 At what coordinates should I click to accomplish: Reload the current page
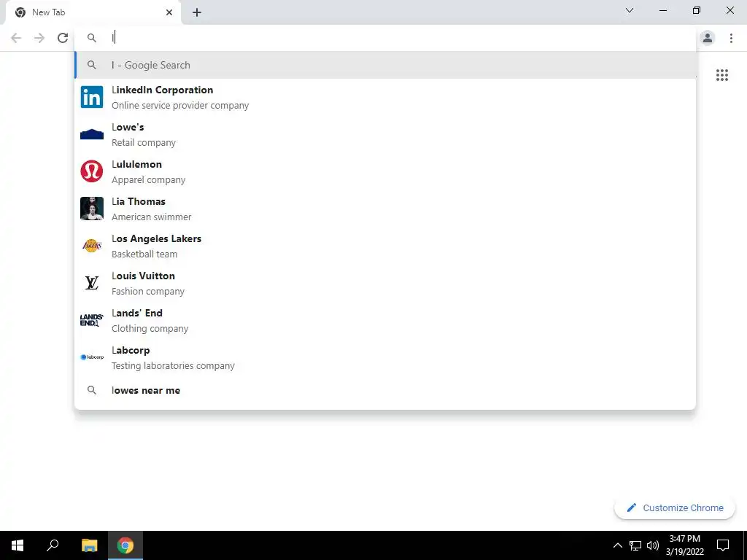pyautogui.click(x=63, y=38)
